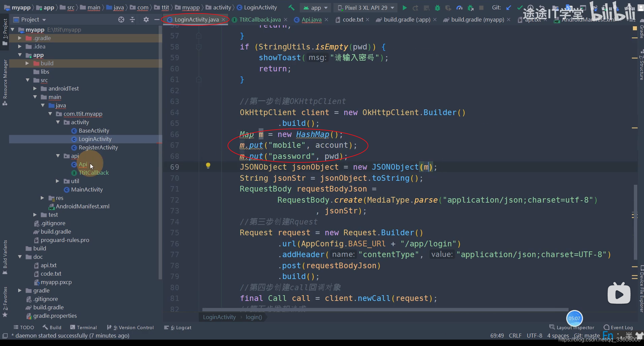Click the Stop square icon
644x346 pixels.
coord(481,7)
